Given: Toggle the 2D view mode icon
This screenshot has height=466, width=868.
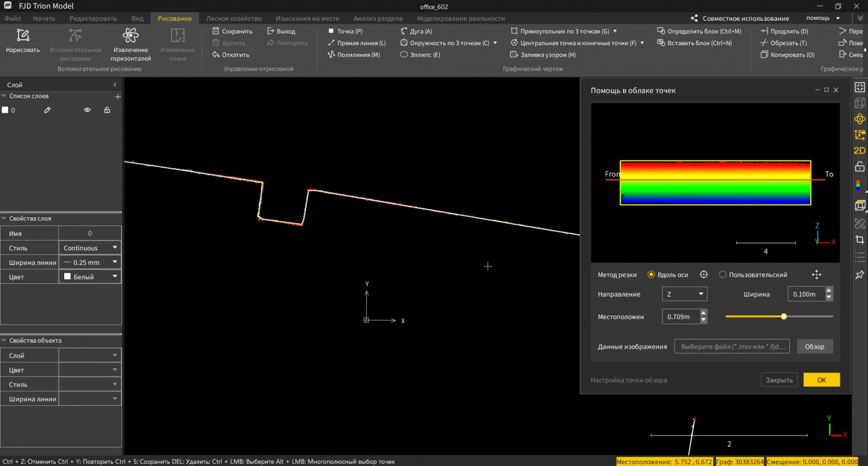Looking at the screenshot, I should pos(860,150).
